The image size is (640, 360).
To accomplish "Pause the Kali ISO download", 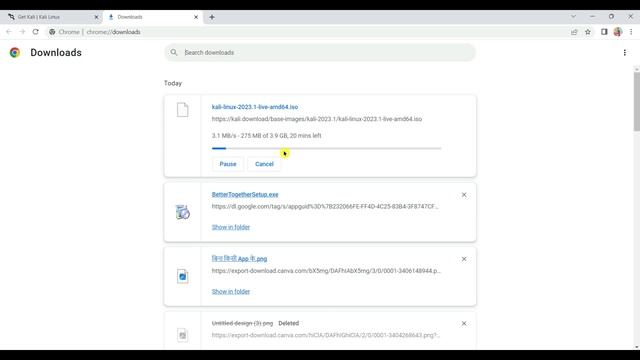I will (228, 164).
